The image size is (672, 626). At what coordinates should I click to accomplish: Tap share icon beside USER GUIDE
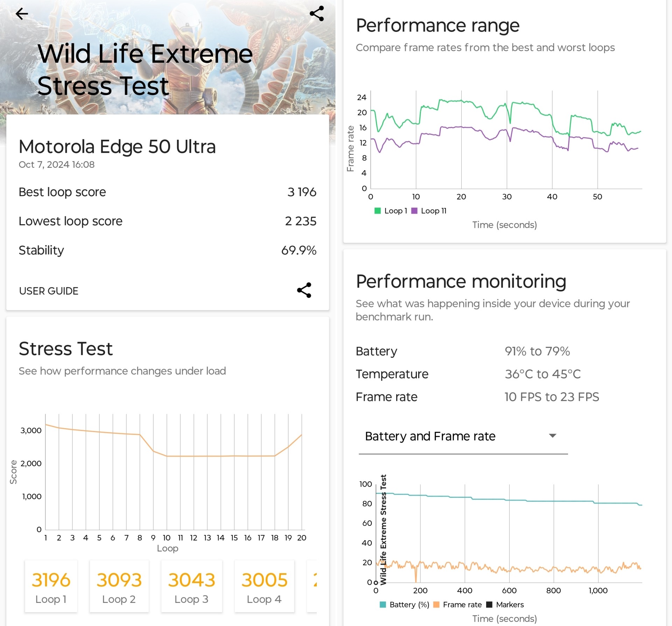coord(304,290)
